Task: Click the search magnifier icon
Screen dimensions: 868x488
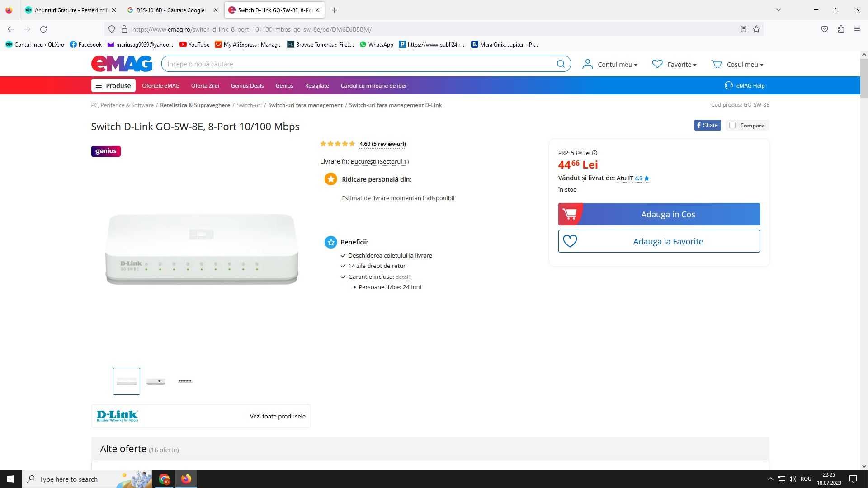Action: click(x=561, y=64)
